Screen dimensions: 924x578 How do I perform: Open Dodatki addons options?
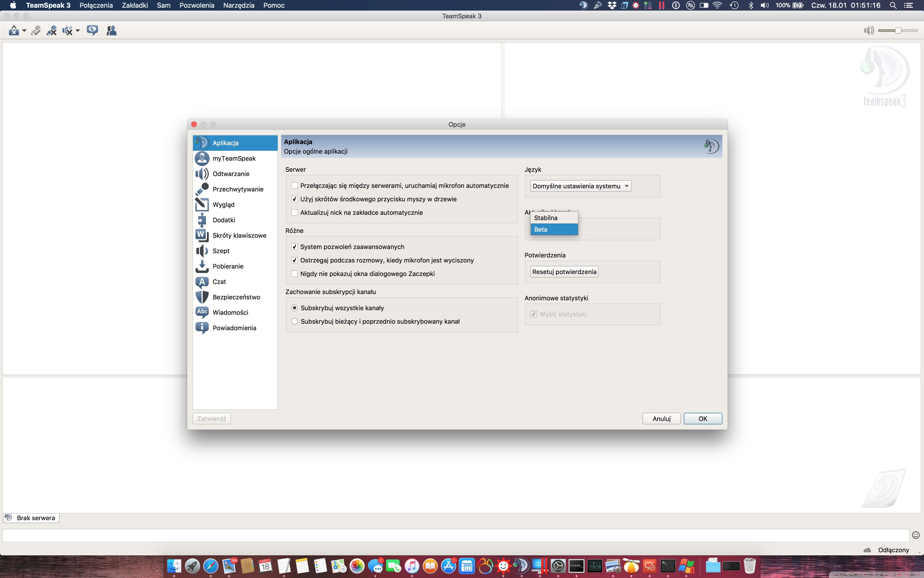(235, 220)
